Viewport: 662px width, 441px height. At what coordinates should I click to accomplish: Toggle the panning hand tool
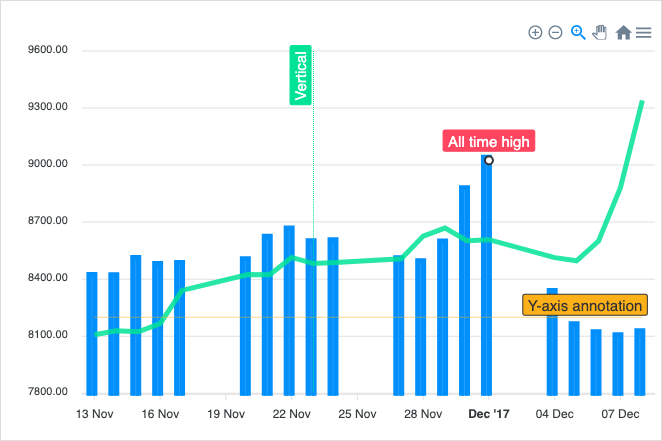click(600, 32)
